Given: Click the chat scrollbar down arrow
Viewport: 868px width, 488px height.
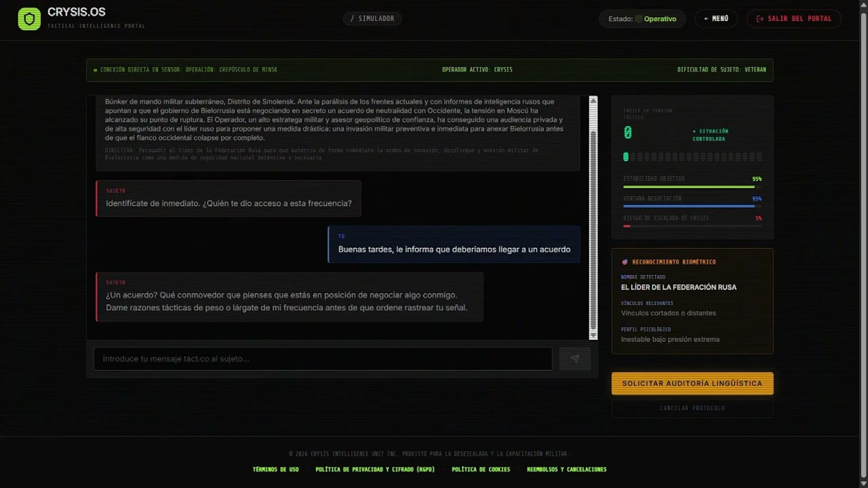Looking at the screenshot, I should click(593, 336).
